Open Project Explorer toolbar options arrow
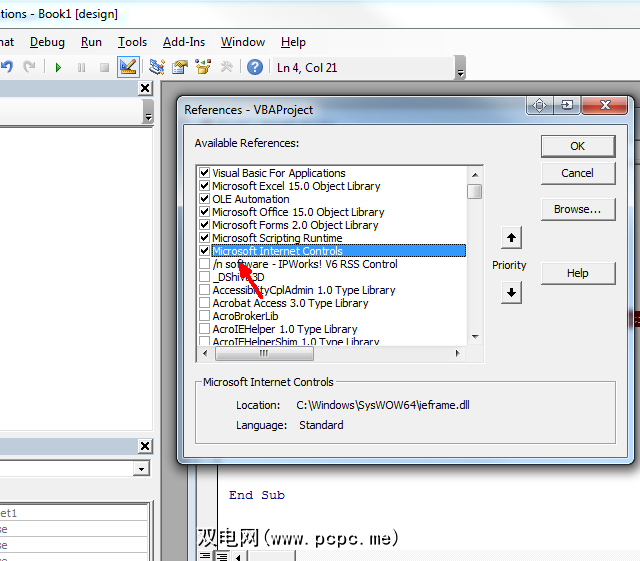This screenshot has height=561, width=640. 149,111
